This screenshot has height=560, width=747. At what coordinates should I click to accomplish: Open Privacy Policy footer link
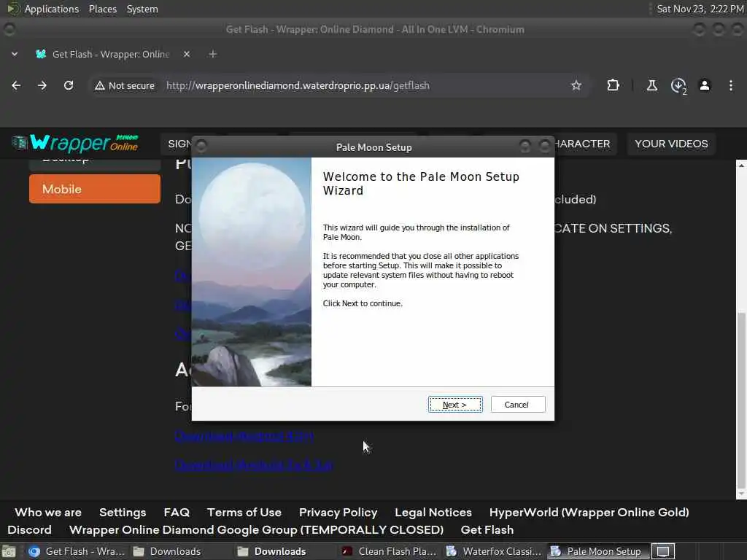tap(338, 513)
